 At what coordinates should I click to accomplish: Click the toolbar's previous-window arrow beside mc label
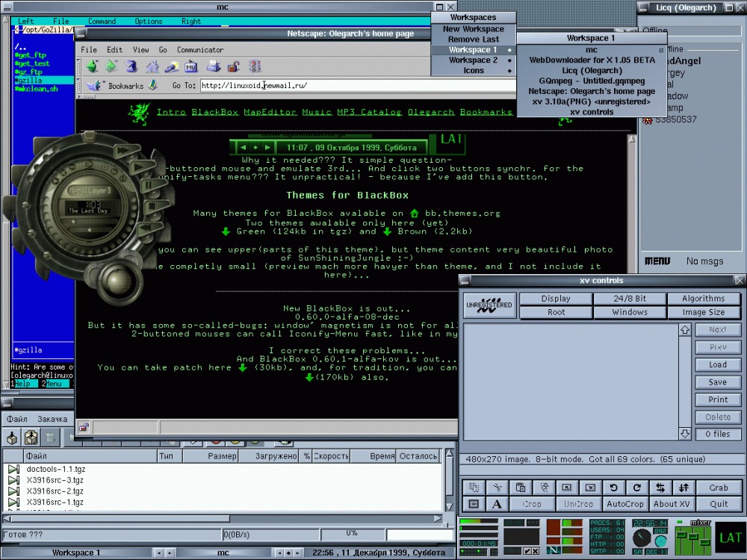[279, 553]
